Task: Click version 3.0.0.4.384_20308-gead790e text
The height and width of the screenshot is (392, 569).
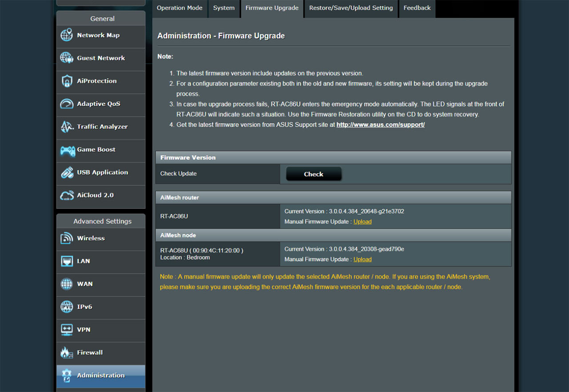Action: click(366, 249)
